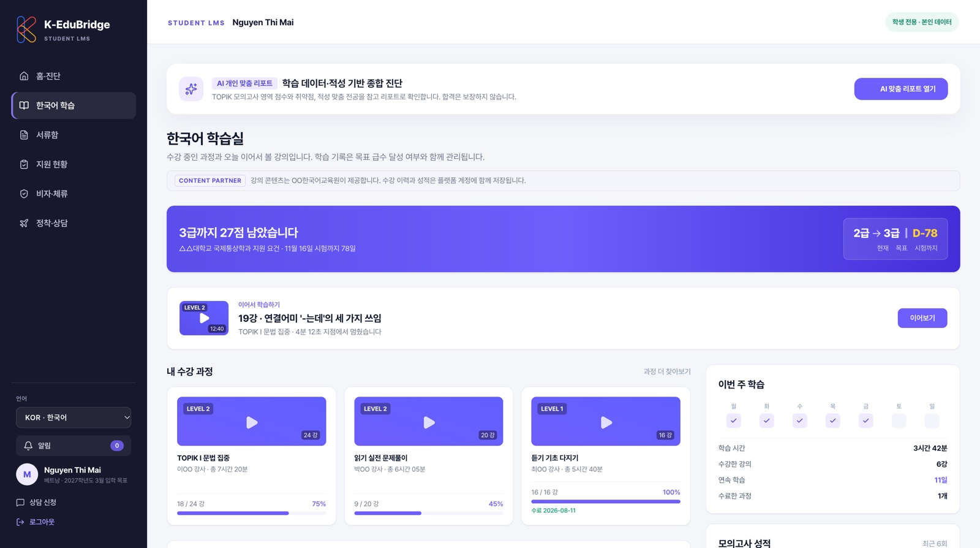Toggle the Friday (금) study checkbox
Viewport: 980px width, 548px height.
pyautogui.click(x=866, y=421)
